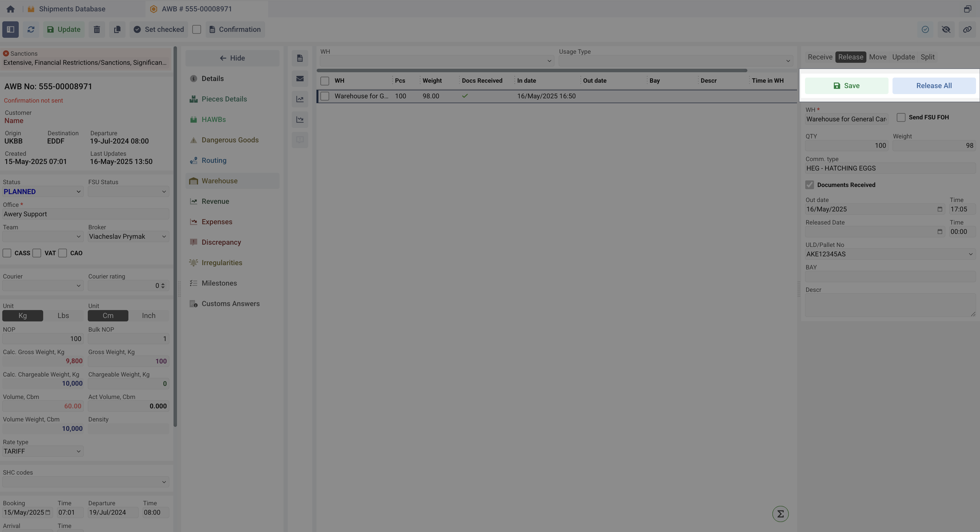This screenshot has height=532, width=980.
Task: Click the refresh icon in toolbar
Action: pyautogui.click(x=31, y=29)
